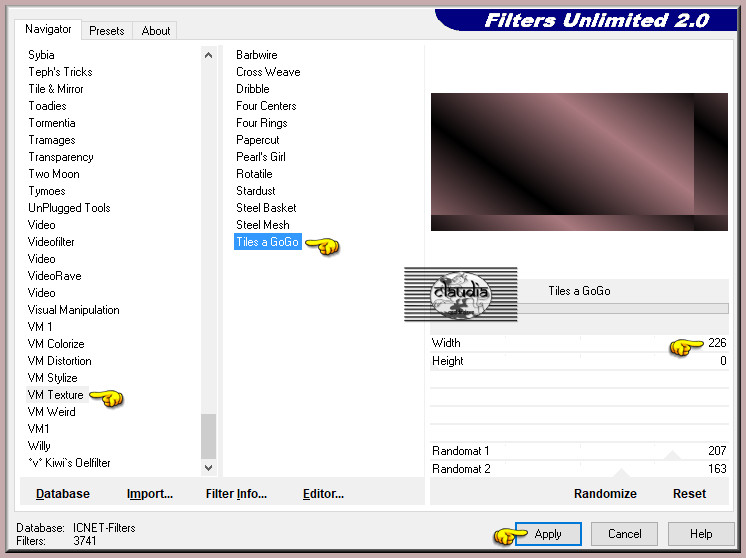Open the Database option

(x=63, y=493)
